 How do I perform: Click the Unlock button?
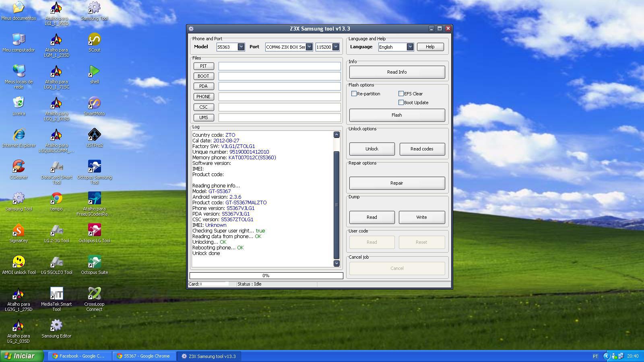[372, 149]
